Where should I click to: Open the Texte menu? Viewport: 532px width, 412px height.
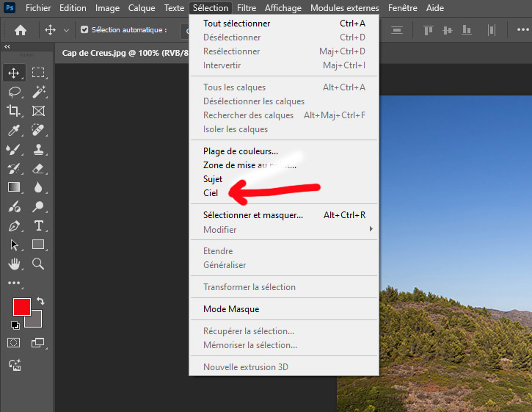click(x=174, y=8)
